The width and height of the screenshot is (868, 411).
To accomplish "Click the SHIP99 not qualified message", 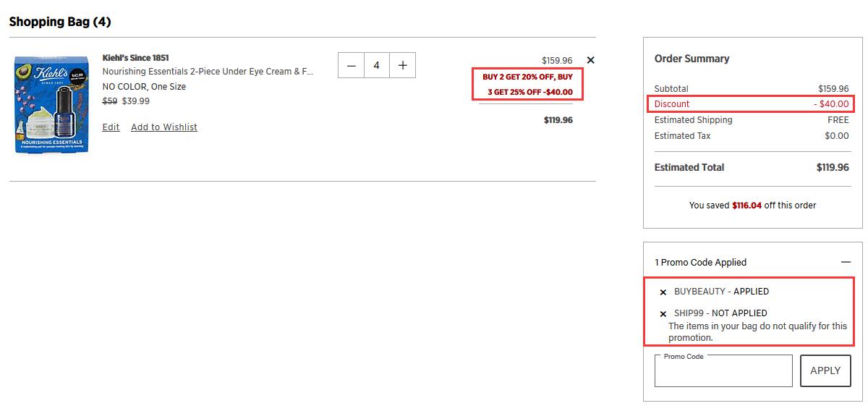I will (757, 332).
